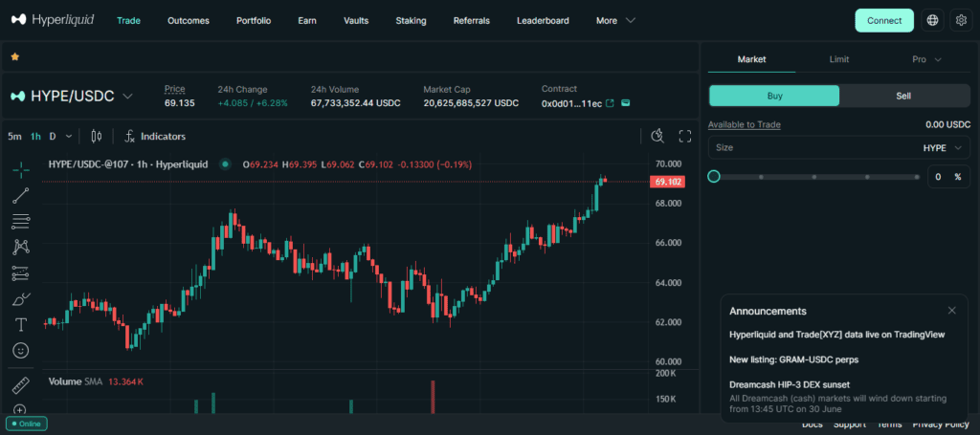Expand the More navigation menu
This screenshot has width=980, height=435.
click(615, 21)
